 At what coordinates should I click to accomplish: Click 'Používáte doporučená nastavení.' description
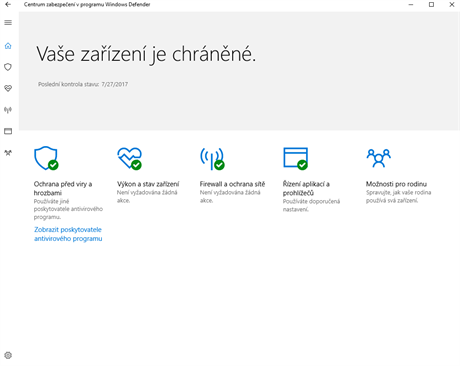[x=311, y=205]
